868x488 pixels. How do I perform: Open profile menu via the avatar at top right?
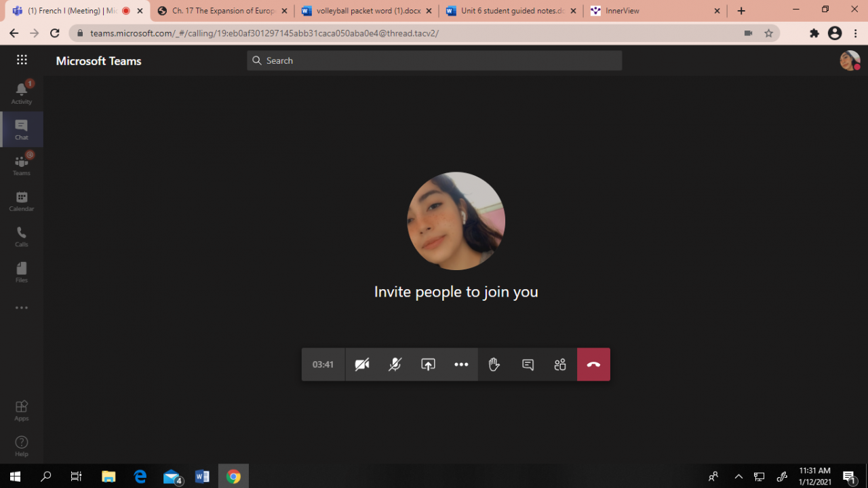(850, 60)
